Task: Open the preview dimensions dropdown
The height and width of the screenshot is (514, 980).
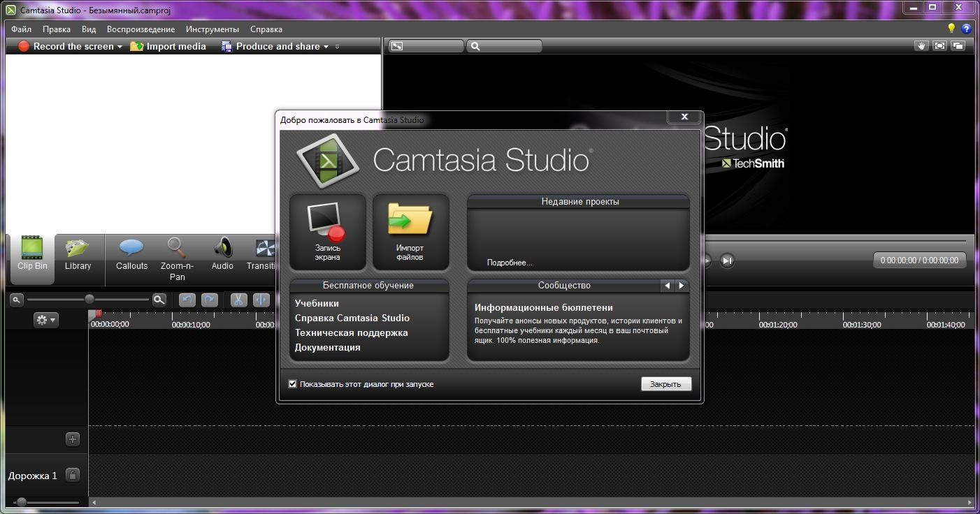Action: click(426, 46)
